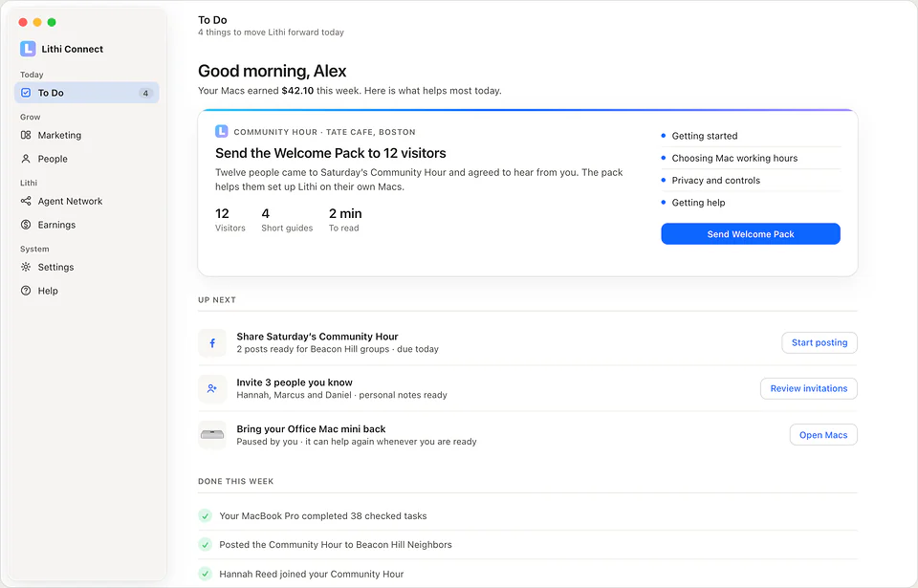Click the To Do count badge showing 4
Image resolution: width=918 pixels, height=588 pixels.
click(x=145, y=93)
